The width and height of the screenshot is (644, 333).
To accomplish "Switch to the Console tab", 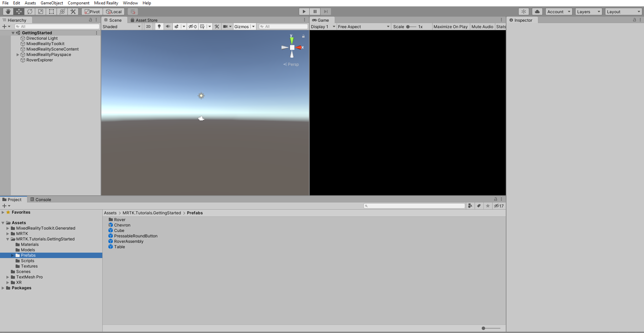I will [x=41, y=199].
